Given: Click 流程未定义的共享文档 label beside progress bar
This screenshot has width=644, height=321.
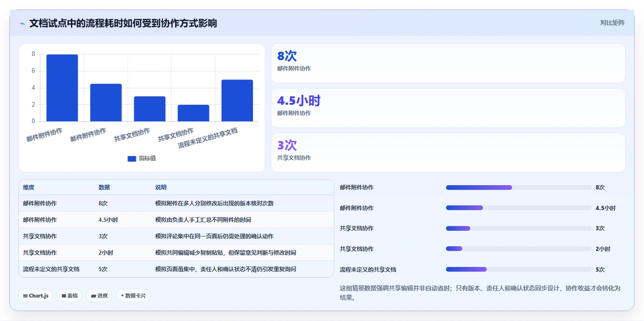Looking at the screenshot, I should (x=368, y=270).
